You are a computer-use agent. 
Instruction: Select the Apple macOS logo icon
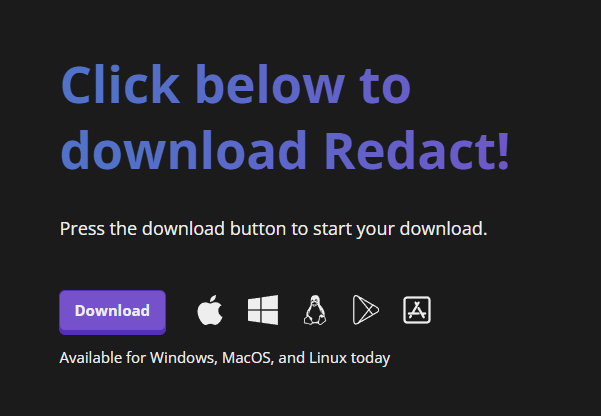[x=210, y=310]
